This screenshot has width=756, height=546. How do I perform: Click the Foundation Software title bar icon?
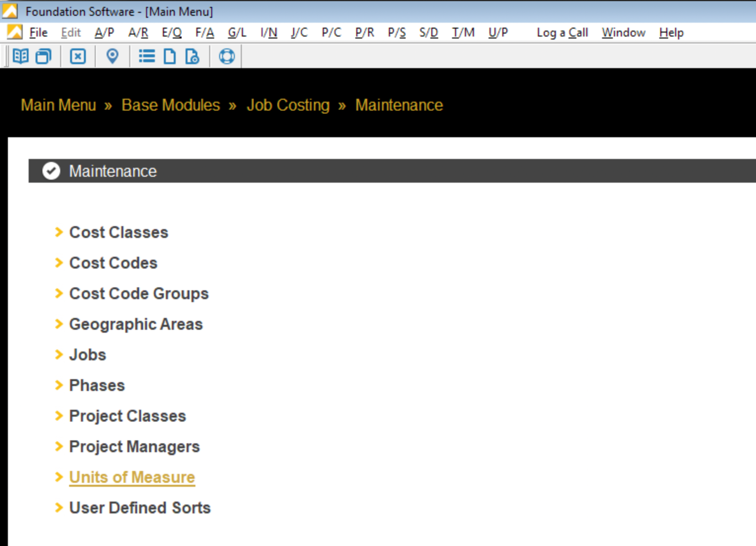[10, 11]
